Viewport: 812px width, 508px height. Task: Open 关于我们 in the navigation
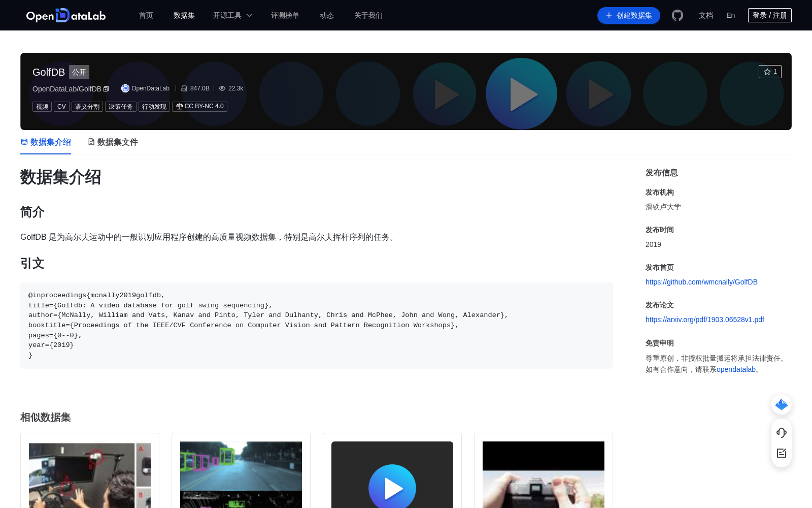(368, 15)
